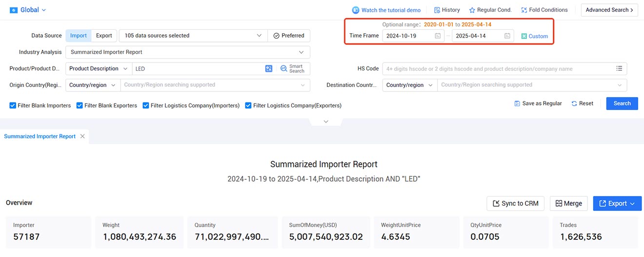644x257 pixels.
Task: Open Regular Cond. saved conditions
Action: pos(490,10)
